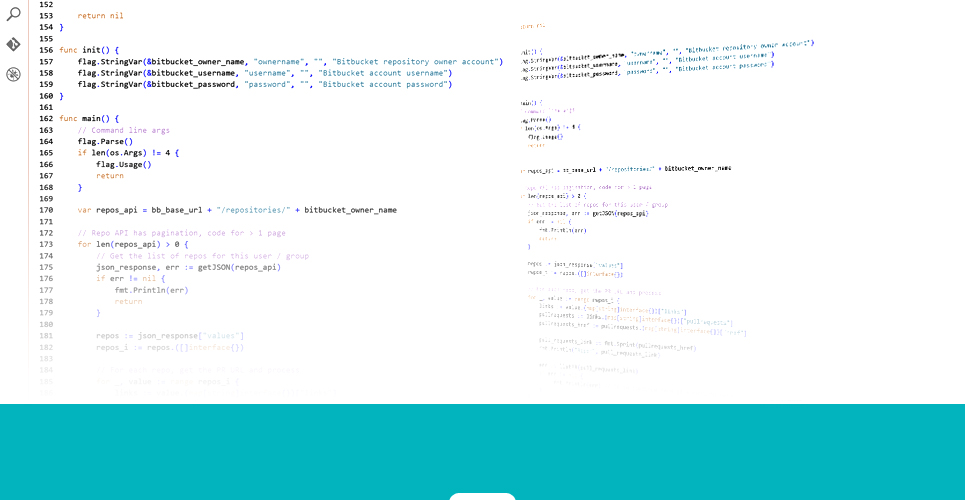Click the "flag.Usage()" call
Viewport: 965px width, 500px height.
tap(124, 164)
